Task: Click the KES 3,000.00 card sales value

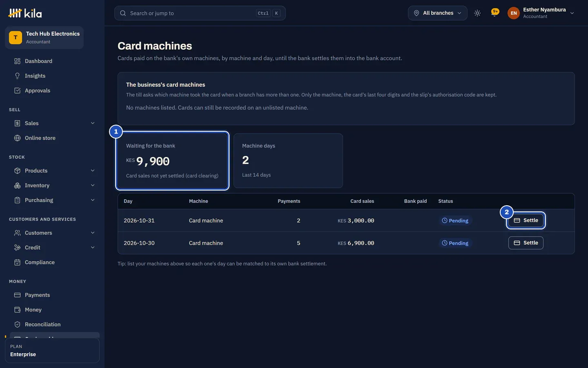Action: 356,220
